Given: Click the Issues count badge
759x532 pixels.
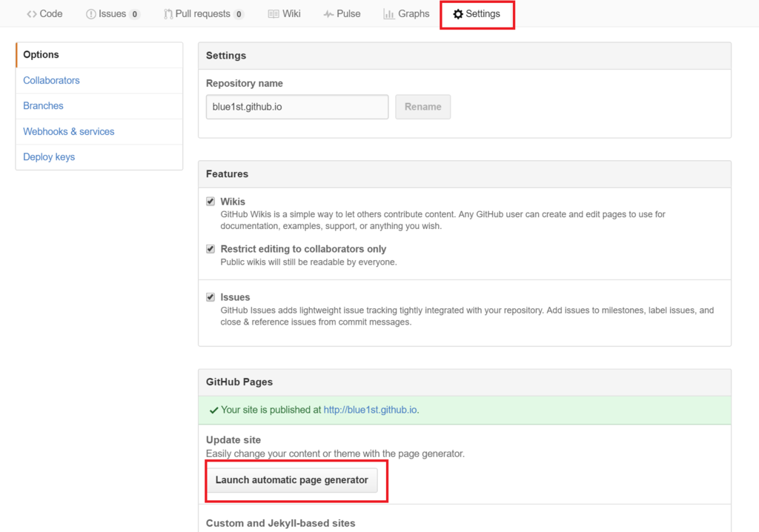Looking at the screenshot, I should 135,15.
